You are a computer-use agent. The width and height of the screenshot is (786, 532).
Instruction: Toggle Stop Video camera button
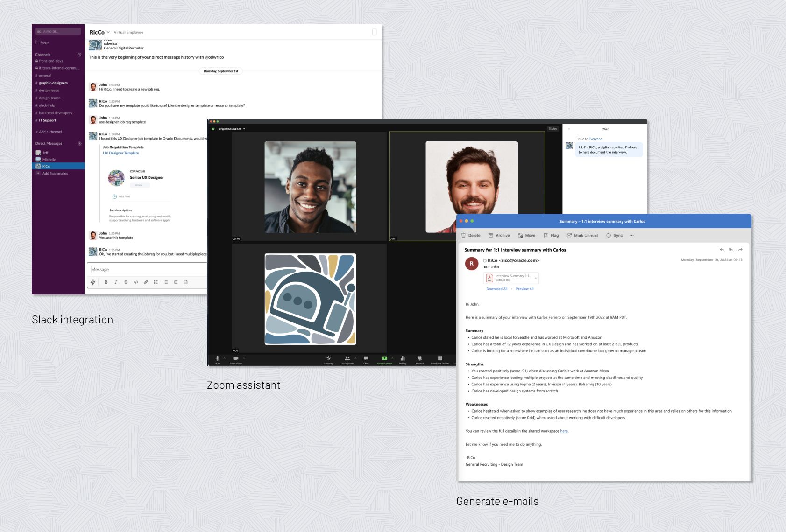point(235,358)
